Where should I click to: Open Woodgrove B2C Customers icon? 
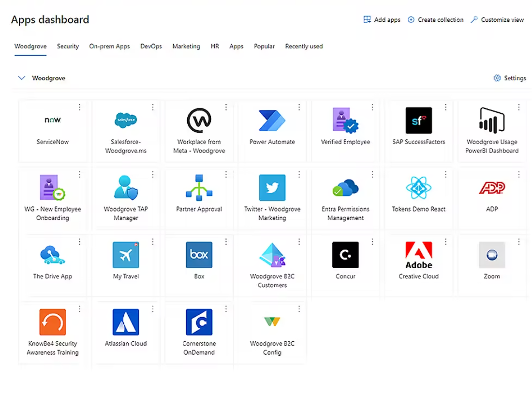click(x=272, y=255)
